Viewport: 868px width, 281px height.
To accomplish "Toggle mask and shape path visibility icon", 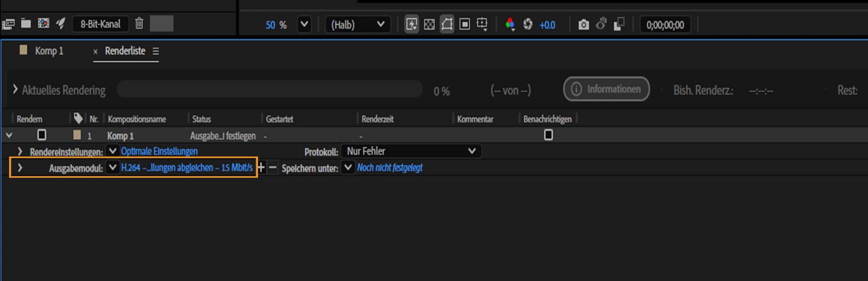I will tap(447, 24).
